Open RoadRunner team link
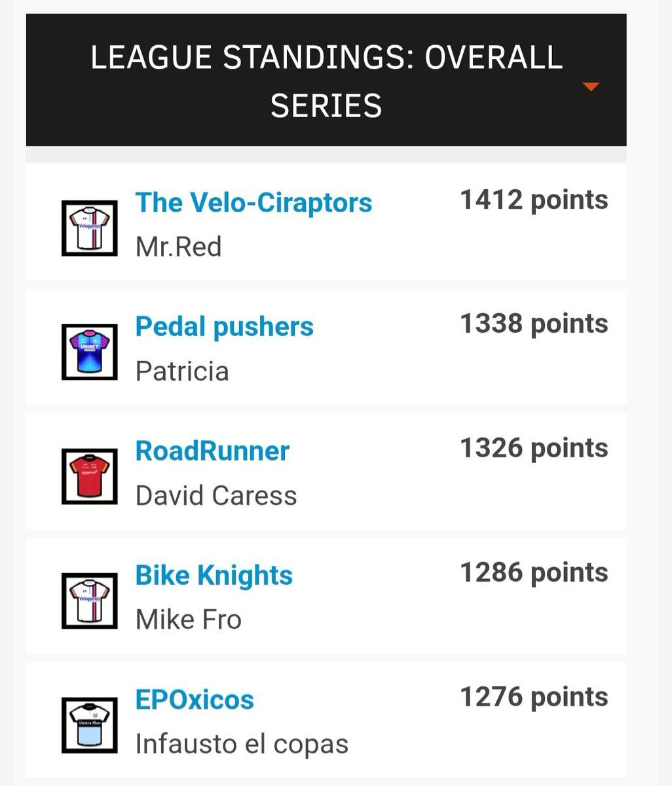The height and width of the screenshot is (786, 672). [x=212, y=451]
